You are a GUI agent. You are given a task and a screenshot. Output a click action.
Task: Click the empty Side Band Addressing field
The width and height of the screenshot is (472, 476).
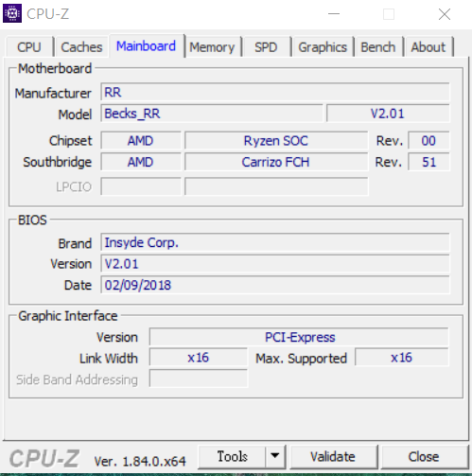199,379
